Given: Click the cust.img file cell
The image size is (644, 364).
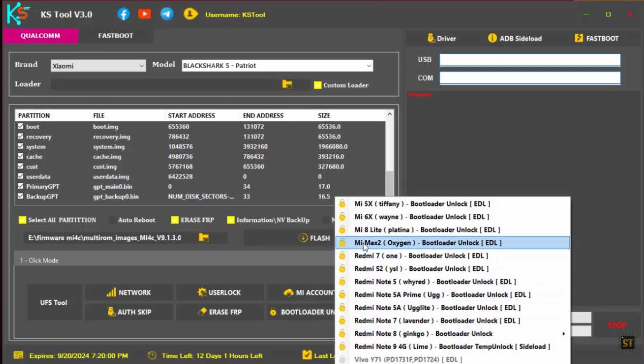Looking at the screenshot, I should click(x=105, y=167).
